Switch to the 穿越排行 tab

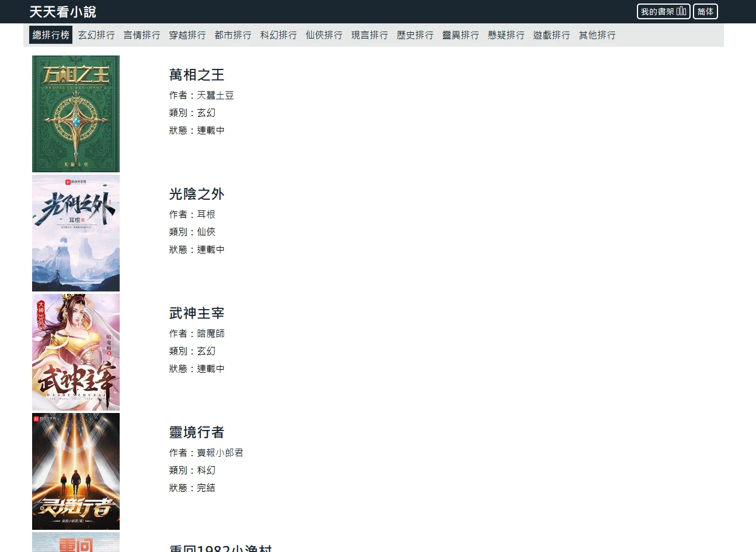[187, 35]
